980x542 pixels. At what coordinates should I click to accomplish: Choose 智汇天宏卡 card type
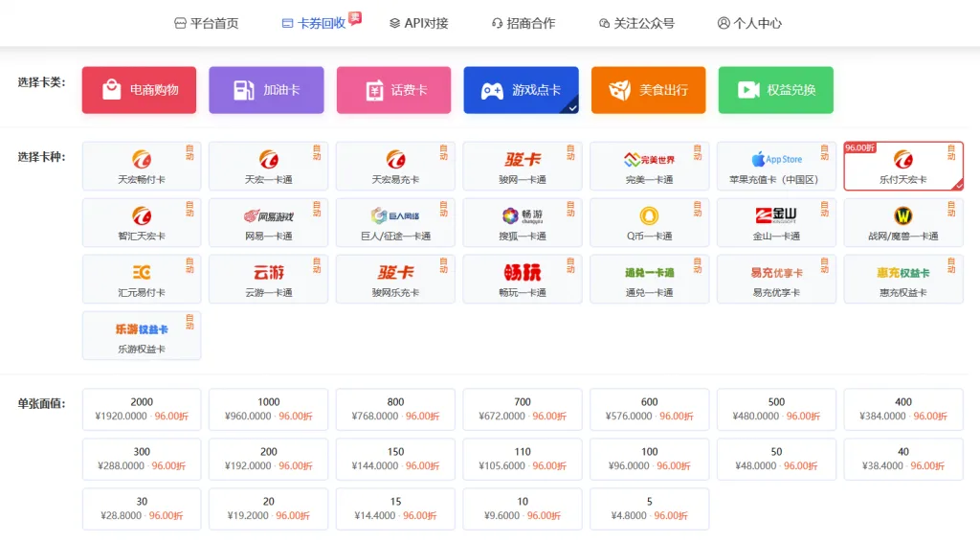(x=142, y=222)
